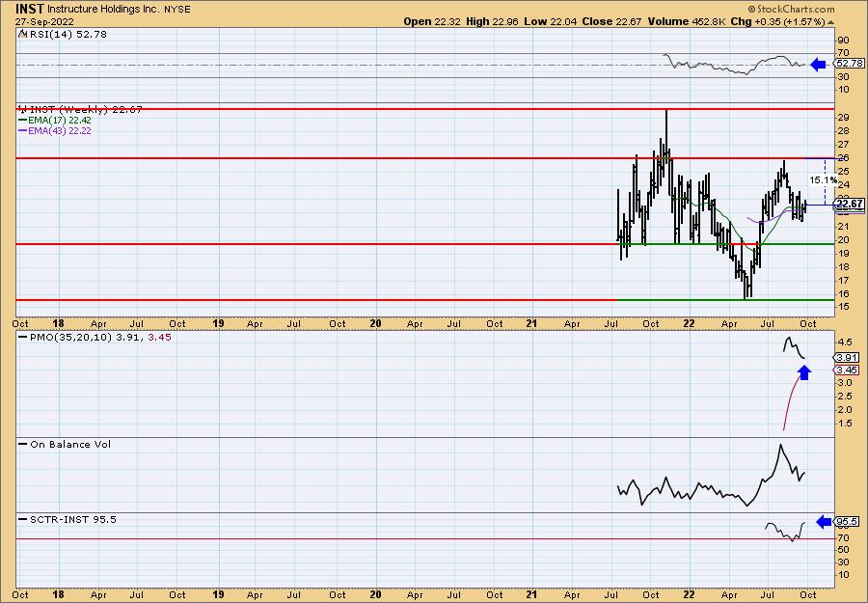
Task: Click the black PMO legend line marker
Action: pos(23,338)
